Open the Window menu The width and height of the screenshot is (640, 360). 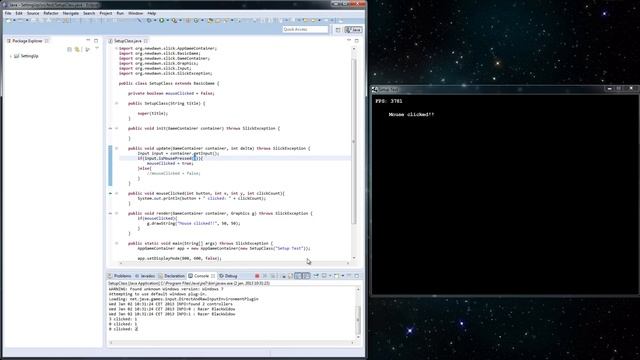(x=136, y=13)
